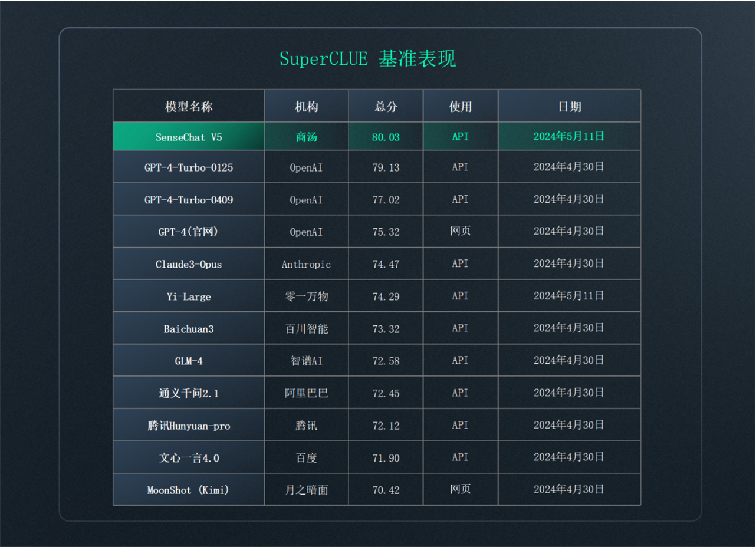Click the Anthropic organization cell

(x=306, y=264)
